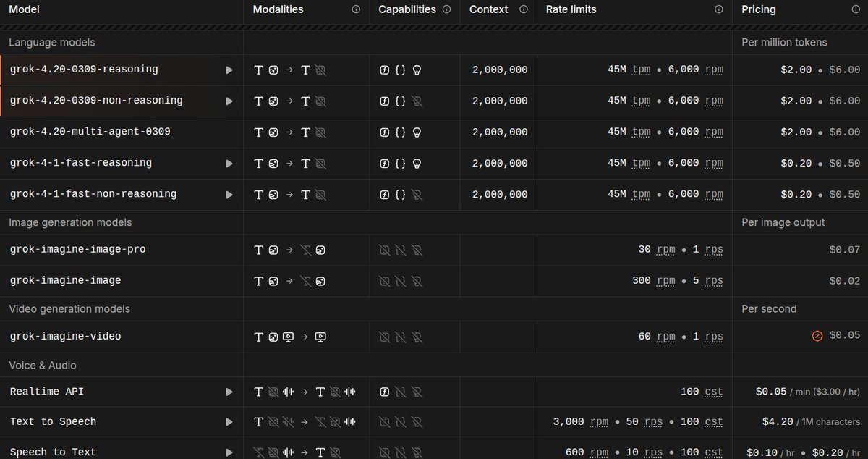
Task: Click the rpm abbreviation in grok-4.20-multi-agent-0309 row
Action: (714, 132)
